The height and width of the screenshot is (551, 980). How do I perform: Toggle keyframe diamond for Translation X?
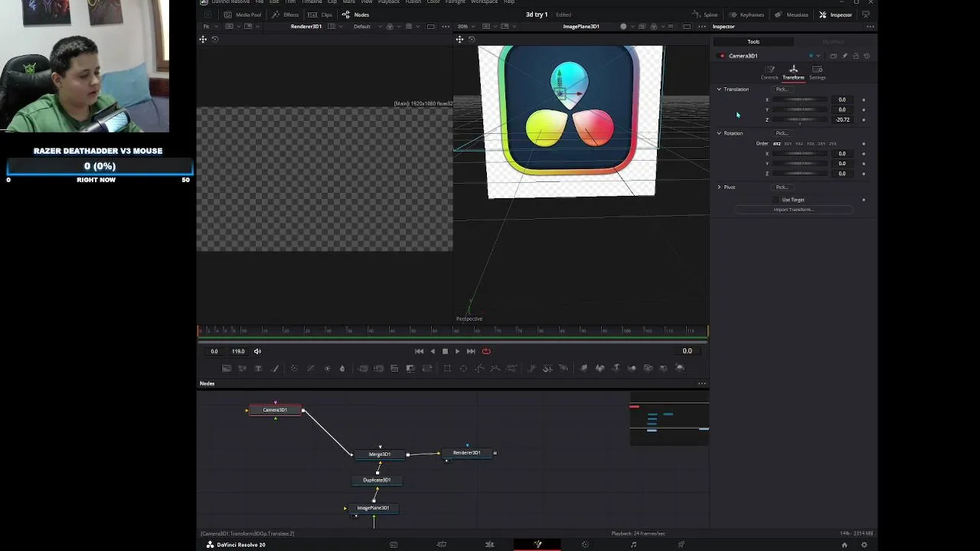click(864, 99)
